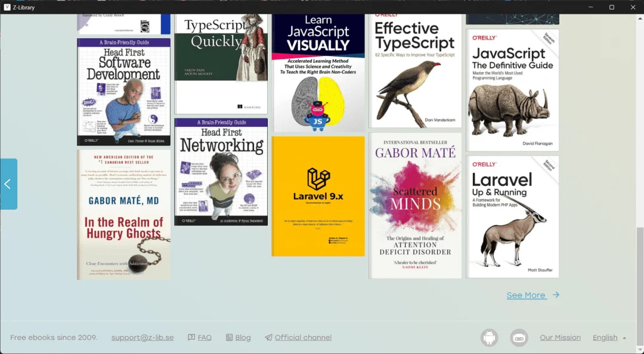Open the Official channel link

303,337
